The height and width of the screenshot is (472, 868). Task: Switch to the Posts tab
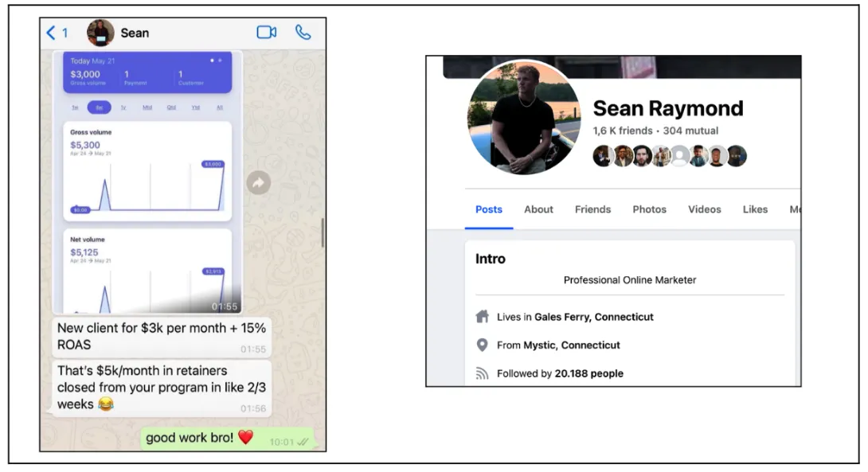(489, 209)
